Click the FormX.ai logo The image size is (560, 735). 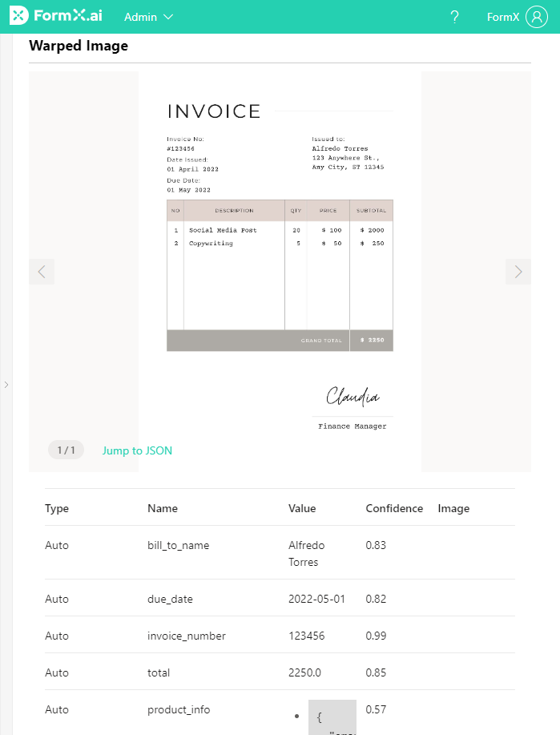57,17
